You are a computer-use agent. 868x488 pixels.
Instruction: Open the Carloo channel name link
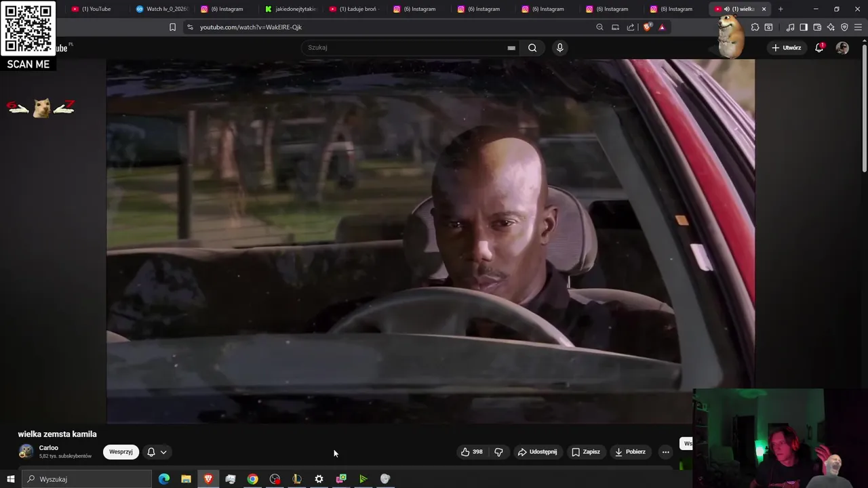(x=49, y=448)
